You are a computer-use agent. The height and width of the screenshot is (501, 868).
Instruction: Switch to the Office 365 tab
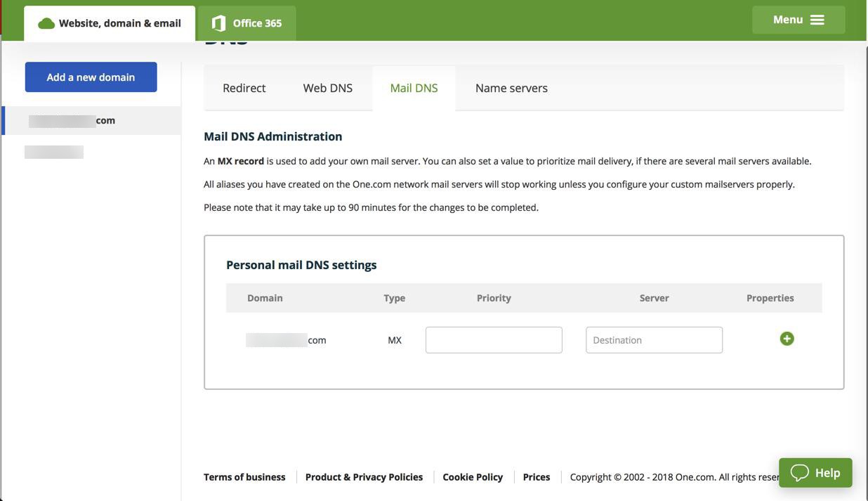point(256,23)
